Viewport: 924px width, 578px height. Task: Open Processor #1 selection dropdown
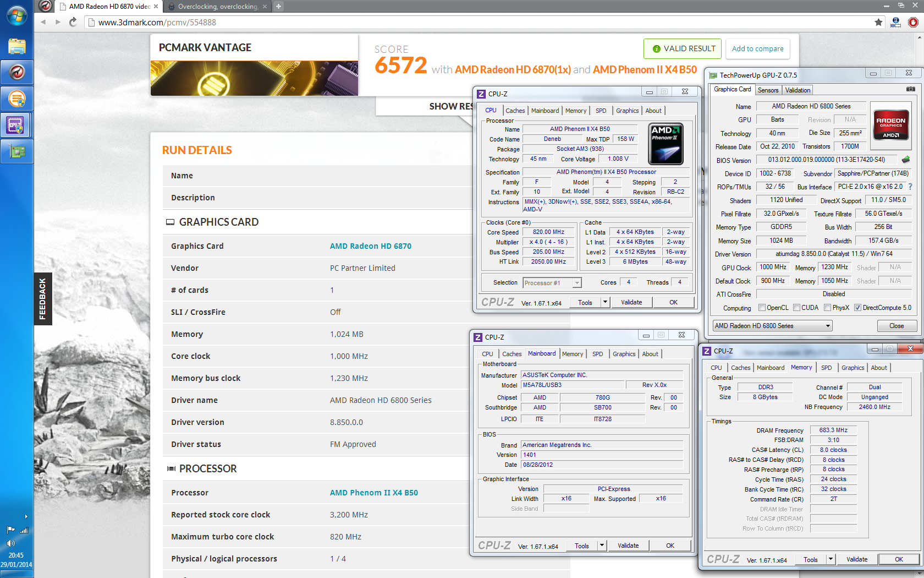[552, 283]
